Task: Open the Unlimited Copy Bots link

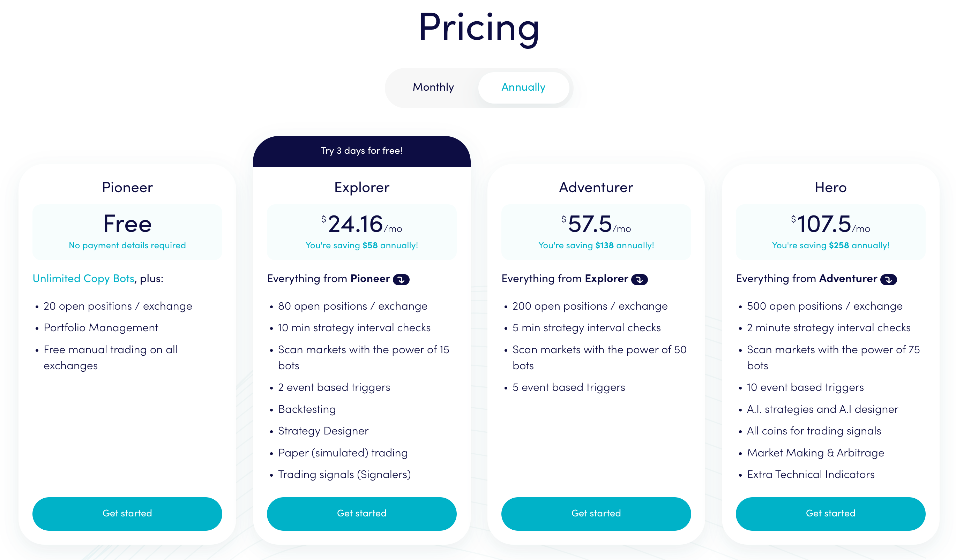Action: pyautogui.click(x=83, y=279)
